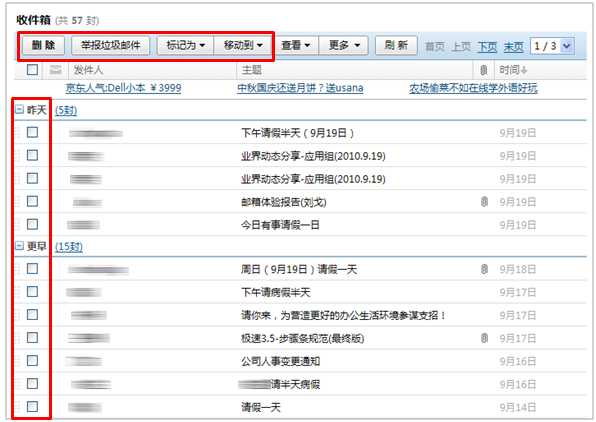Open email 周日（9月19日）请假一天

point(299,270)
